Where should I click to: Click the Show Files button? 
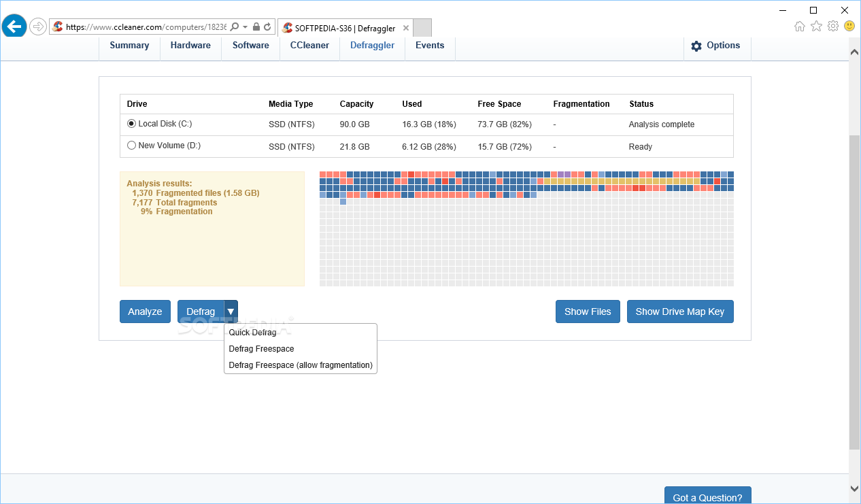[588, 312]
